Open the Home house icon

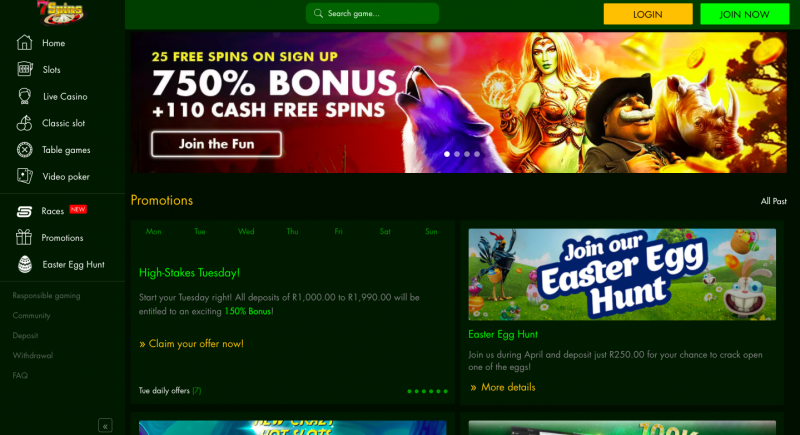tap(24, 43)
